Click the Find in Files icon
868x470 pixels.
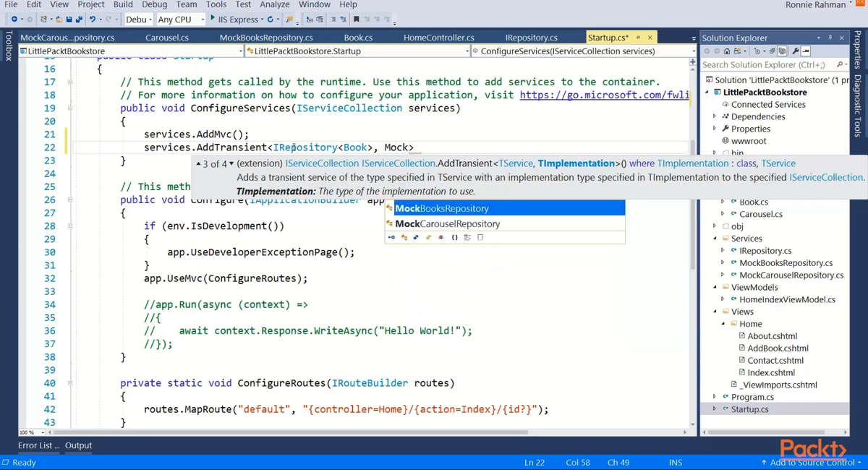289,20
